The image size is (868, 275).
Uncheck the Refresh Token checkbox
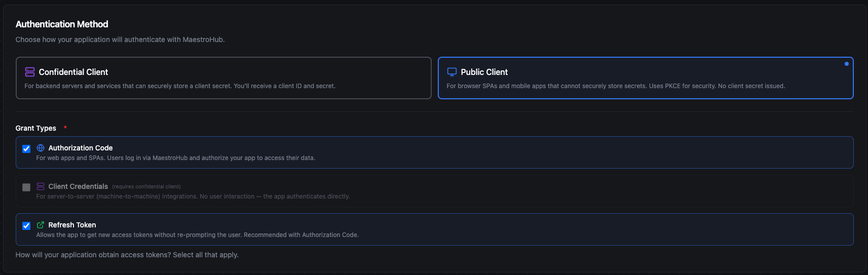coord(26,226)
